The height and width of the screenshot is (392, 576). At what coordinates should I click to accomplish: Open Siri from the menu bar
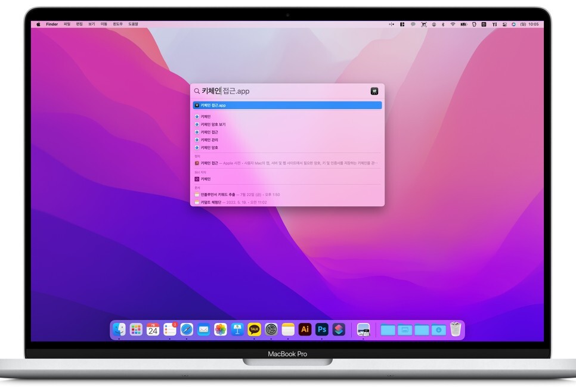[513, 24]
